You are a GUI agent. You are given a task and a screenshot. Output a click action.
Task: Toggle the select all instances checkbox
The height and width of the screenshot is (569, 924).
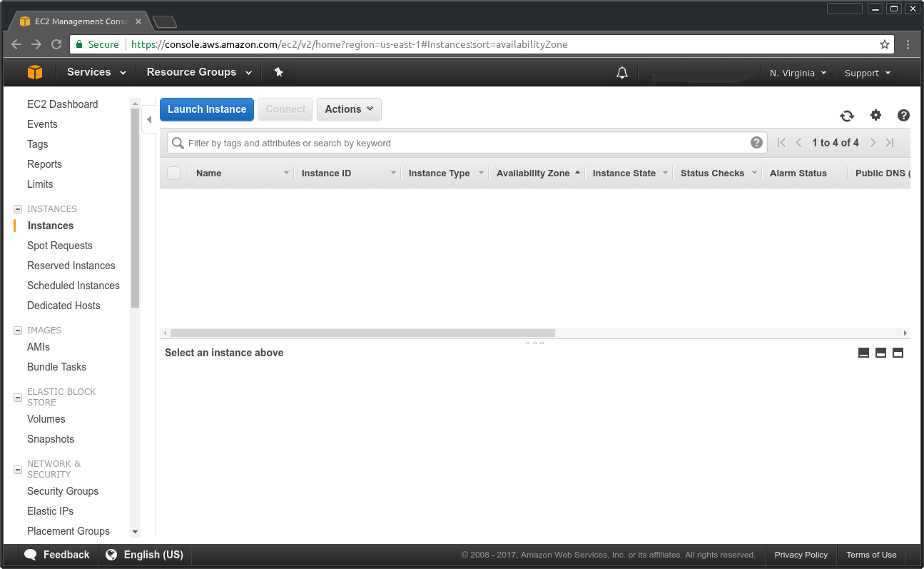pos(173,173)
